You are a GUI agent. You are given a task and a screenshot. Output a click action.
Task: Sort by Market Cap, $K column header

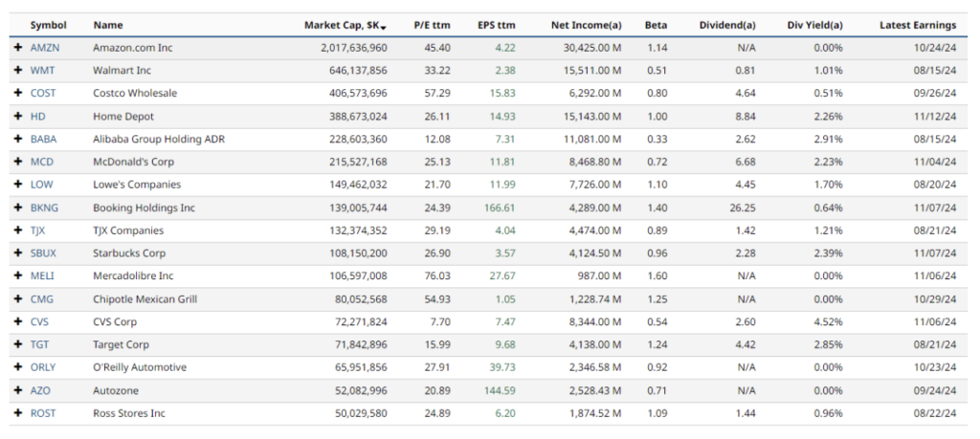(345, 26)
